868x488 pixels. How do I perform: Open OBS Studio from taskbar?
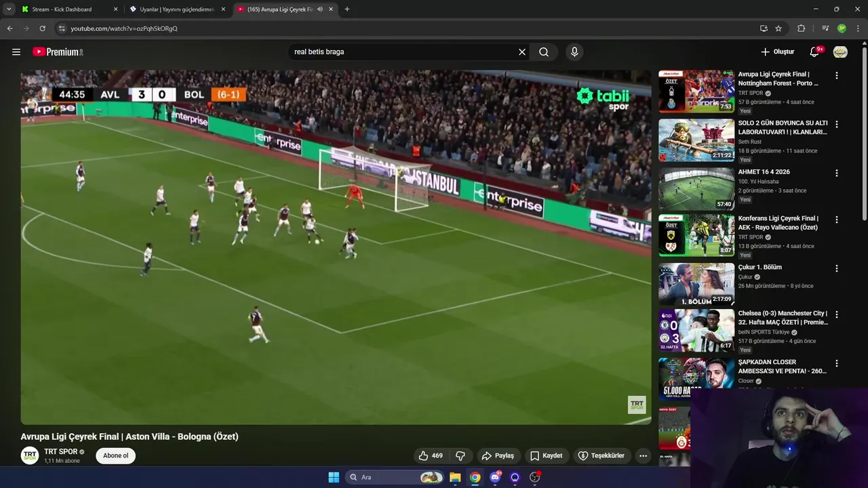click(x=534, y=477)
